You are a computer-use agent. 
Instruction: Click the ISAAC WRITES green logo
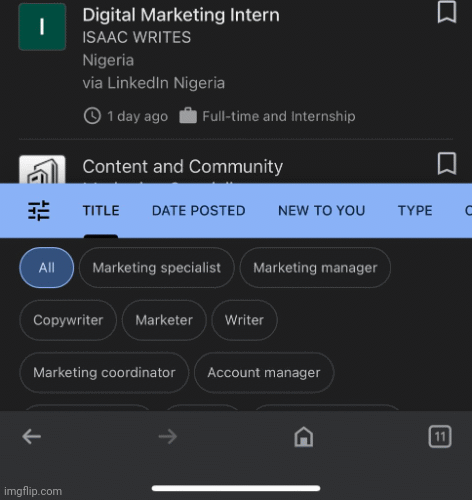[x=42, y=27]
